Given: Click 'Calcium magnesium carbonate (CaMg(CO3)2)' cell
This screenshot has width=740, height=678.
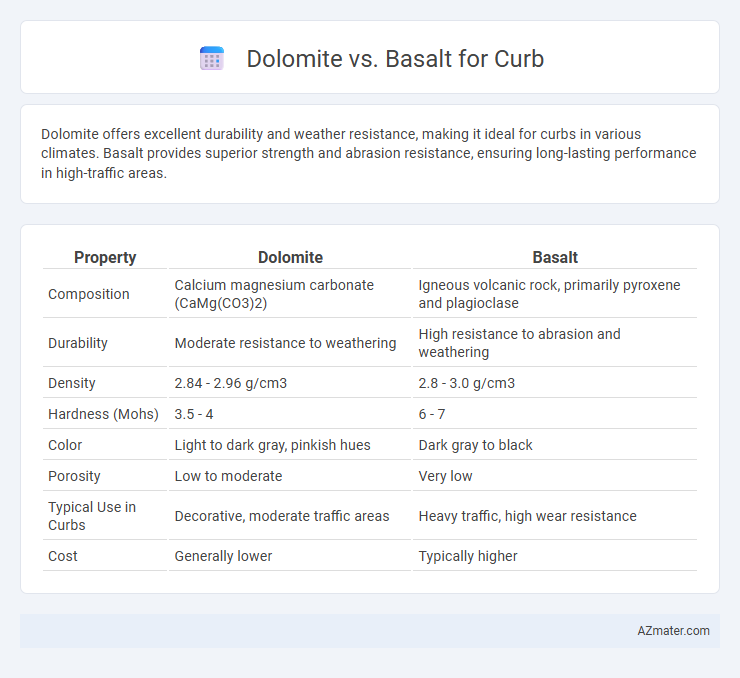Looking at the screenshot, I should pos(274,294).
